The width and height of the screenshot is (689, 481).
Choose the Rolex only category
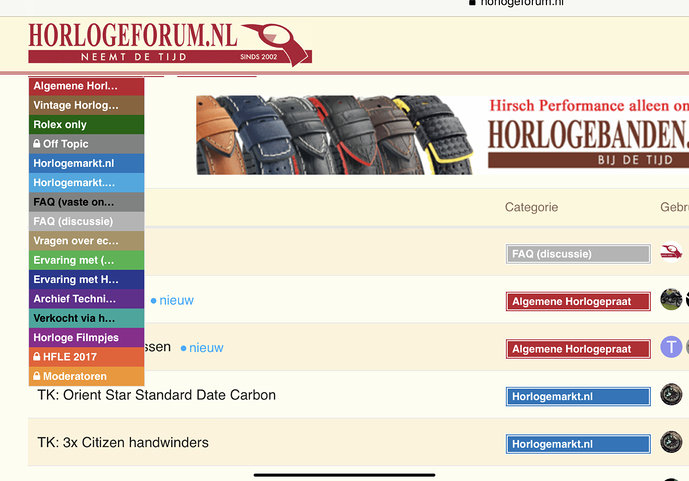point(86,125)
